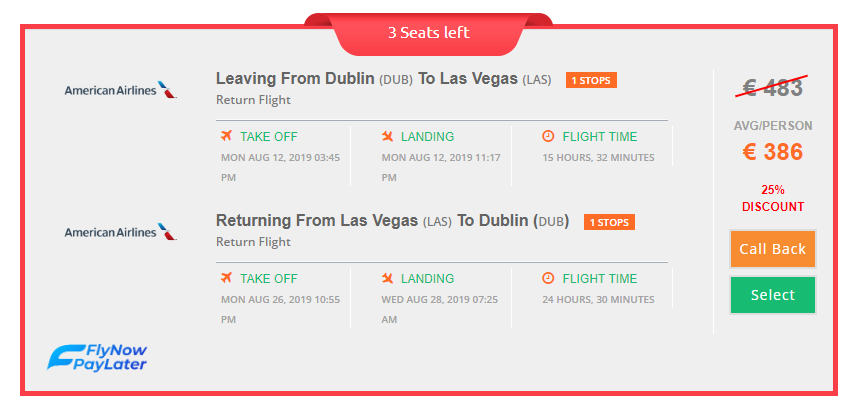The width and height of the screenshot is (858, 413).
Task: Click the return take off airplane icon
Action: pos(227,278)
